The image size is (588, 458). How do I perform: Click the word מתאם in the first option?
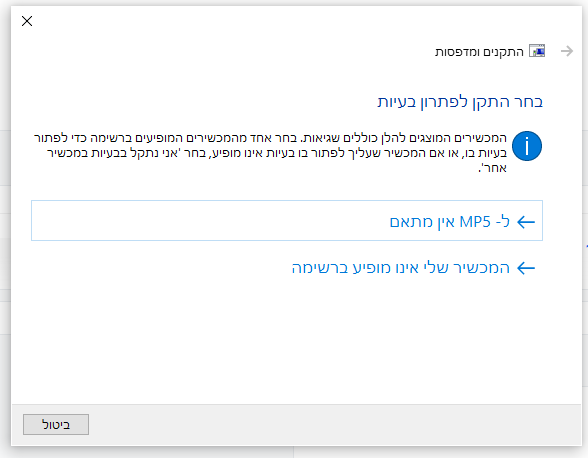[x=406, y=222]
